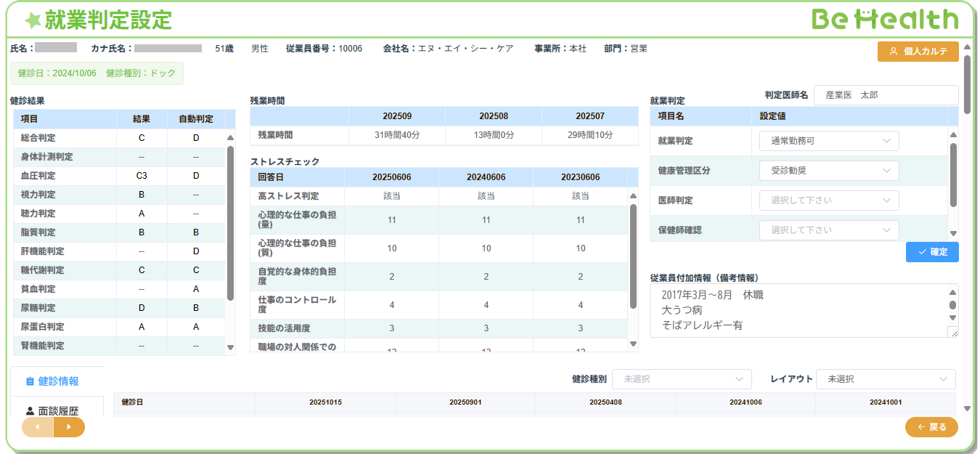Open the 医師判定 selection dropdown

(x=829, y=200)
